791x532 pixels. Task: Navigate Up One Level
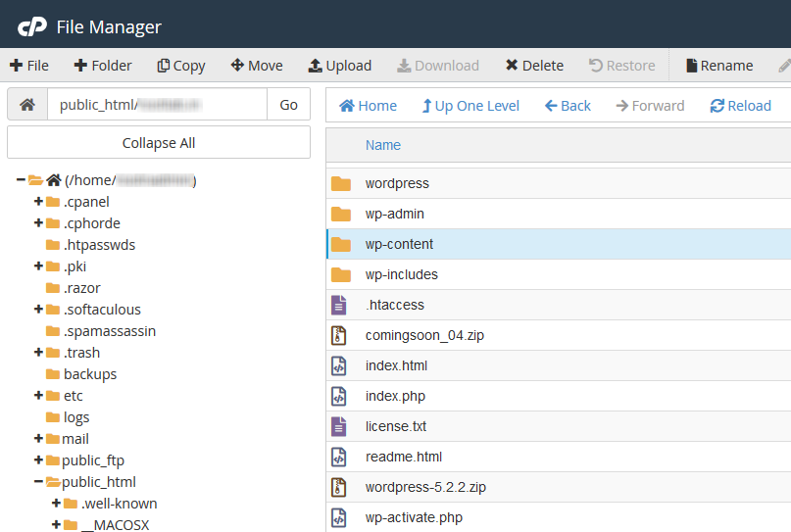470,106
